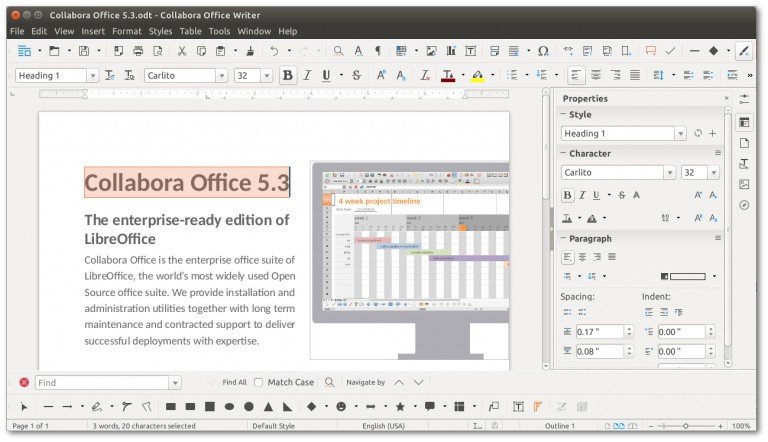The height and width of the screenshot is (442, 768).
Task: Select the smiley symbol shape tool
Action: [x=341, y=407]
